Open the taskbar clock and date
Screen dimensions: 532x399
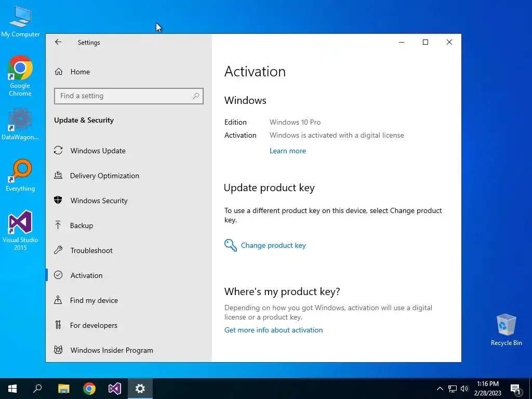tap(487, 389)
